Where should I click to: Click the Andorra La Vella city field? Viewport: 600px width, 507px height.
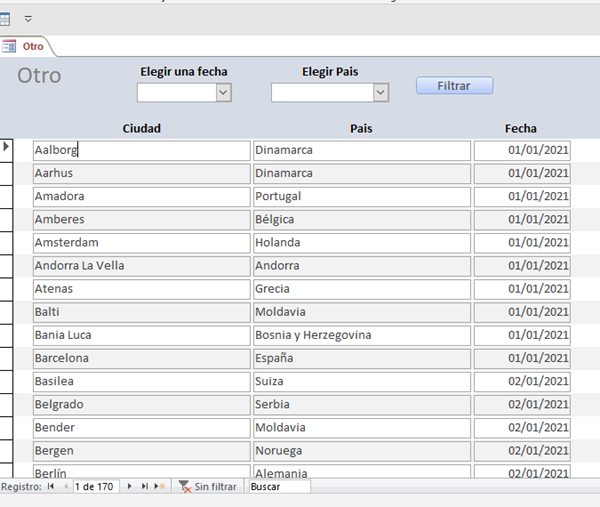(141, 266)
